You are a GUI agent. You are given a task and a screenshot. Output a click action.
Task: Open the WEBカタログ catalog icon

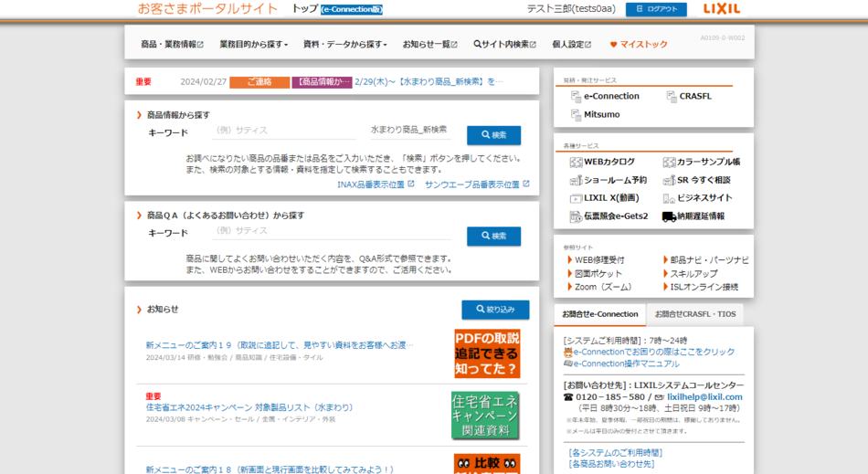[576, 163]
